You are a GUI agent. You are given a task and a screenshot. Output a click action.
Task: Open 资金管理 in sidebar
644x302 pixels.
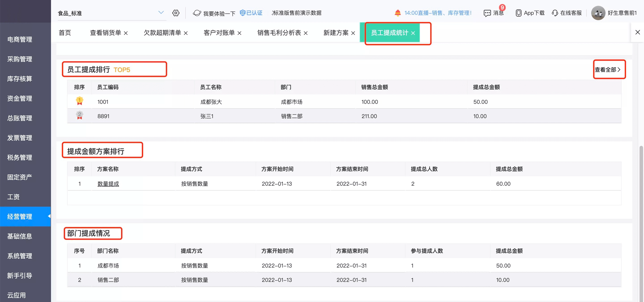(20, 98)
